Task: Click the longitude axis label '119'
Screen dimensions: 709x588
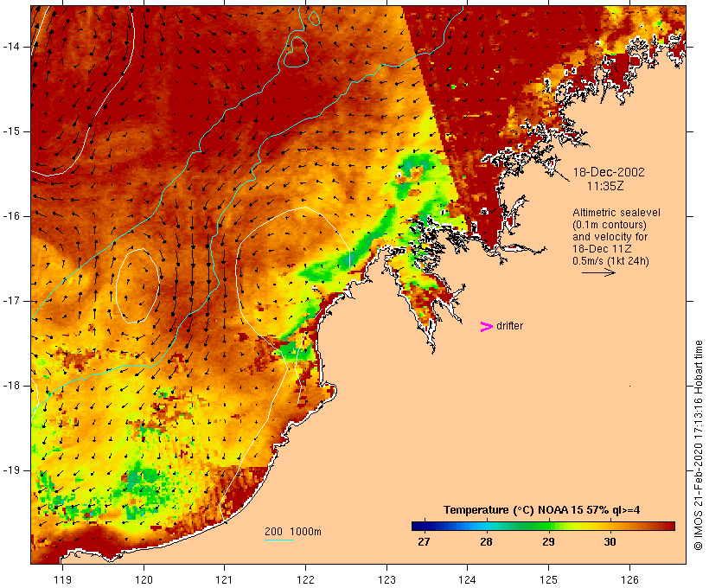Action: click(62, 579)
